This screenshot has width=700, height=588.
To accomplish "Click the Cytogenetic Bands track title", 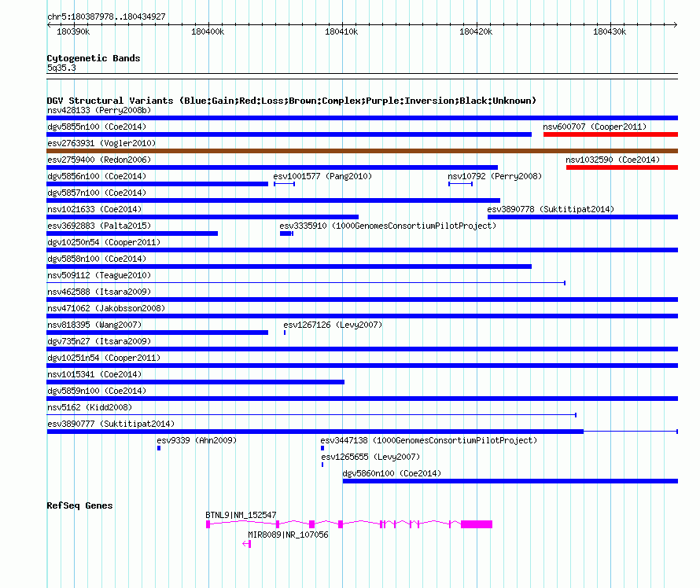I will (94, 58).
